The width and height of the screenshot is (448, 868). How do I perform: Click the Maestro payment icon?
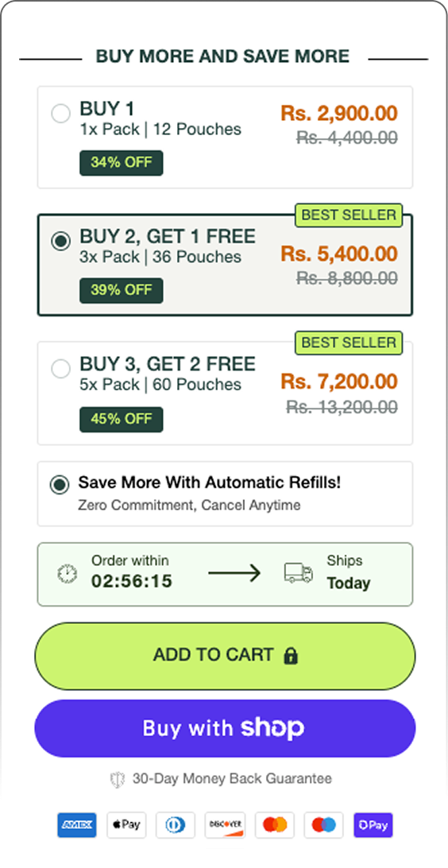(323, 825)
